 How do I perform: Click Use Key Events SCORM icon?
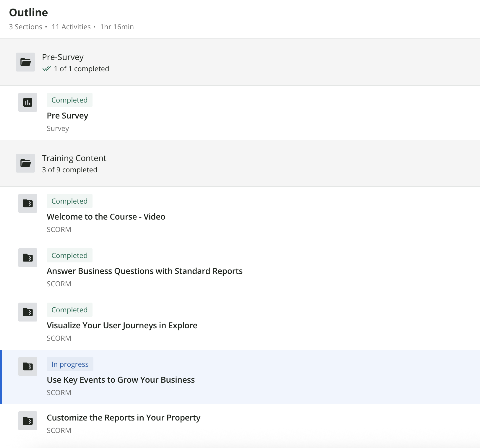tap(28, 366)
